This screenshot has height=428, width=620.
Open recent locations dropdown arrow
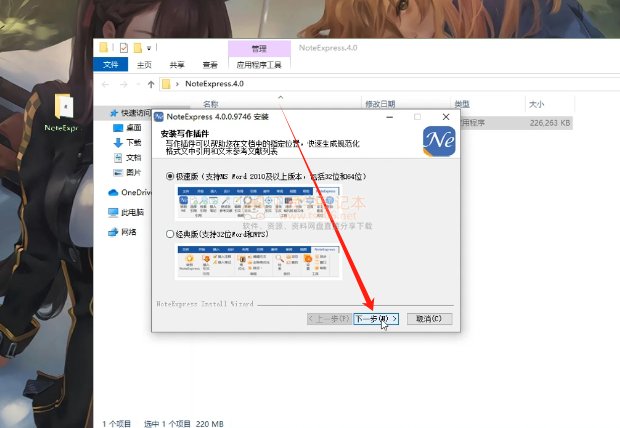click(x=138, y=84)
